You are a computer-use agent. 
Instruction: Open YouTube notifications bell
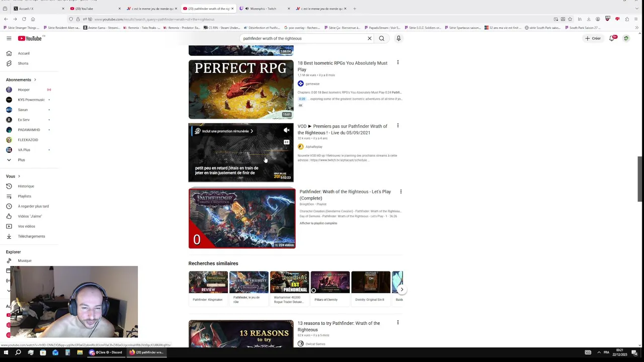click(x=612, y=38)
